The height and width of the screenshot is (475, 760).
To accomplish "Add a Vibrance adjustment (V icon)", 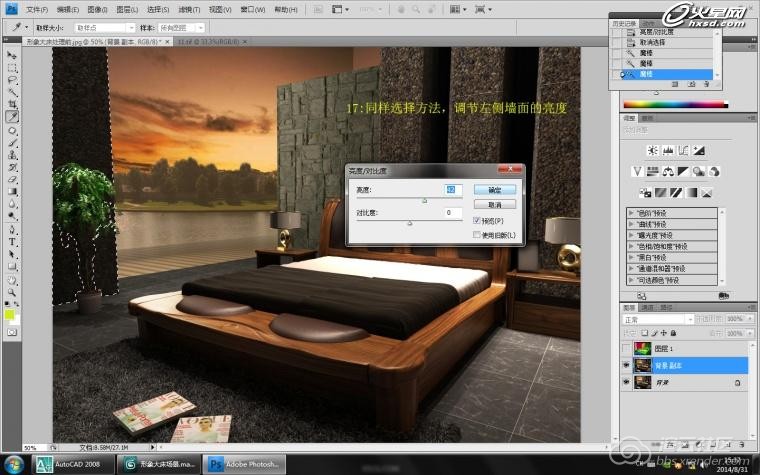I will (637, 171).
